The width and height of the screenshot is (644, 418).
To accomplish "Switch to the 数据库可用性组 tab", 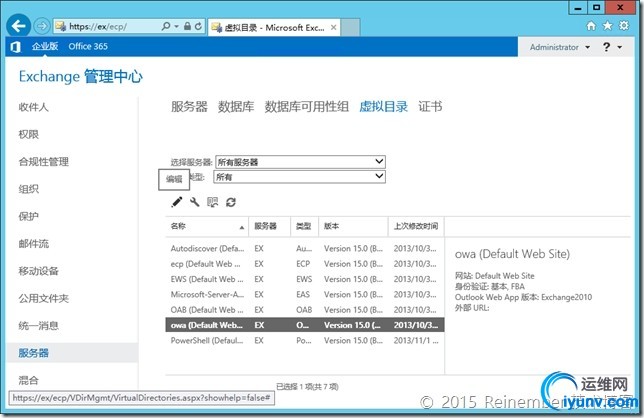I will 306,107.
